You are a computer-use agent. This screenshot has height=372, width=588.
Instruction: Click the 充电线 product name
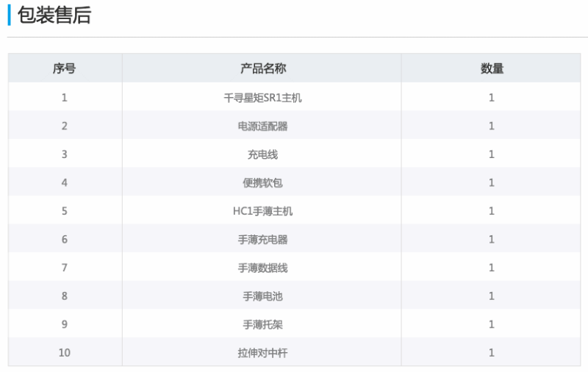(x=262, y=154)
